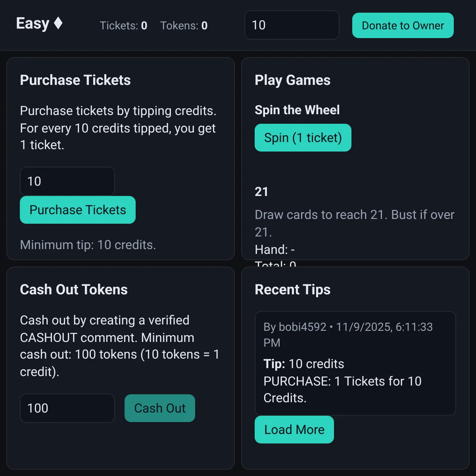Viewport: 476px width, 476px height.
Task: Click the Cash Out button
Action: pos(160,408)
